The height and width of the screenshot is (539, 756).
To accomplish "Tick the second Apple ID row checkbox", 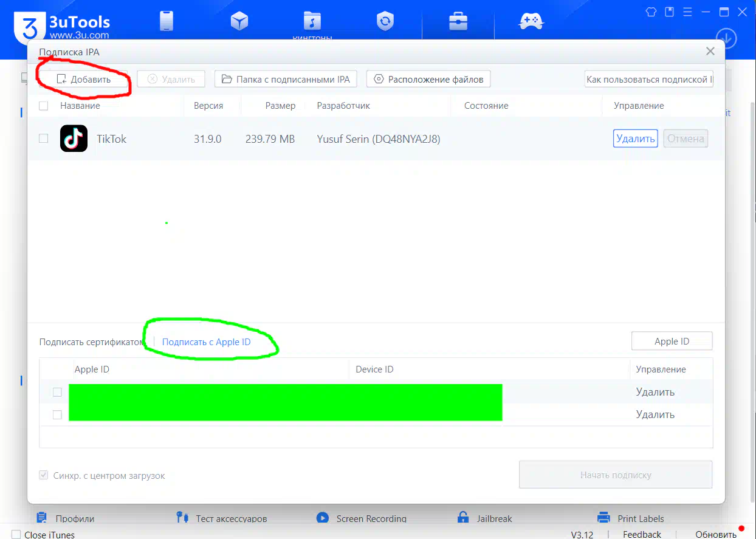I will pyautogui.click(x=57, y=414).
